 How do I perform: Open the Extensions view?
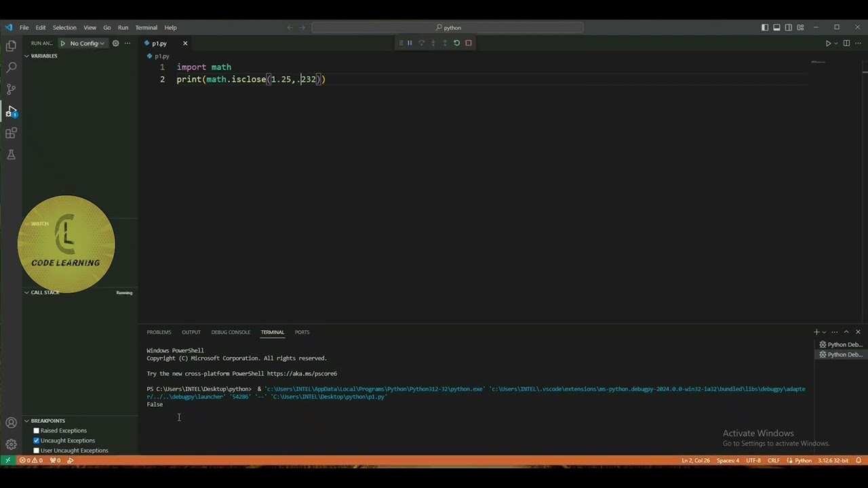pyautogui.click(x=11, y=134)
